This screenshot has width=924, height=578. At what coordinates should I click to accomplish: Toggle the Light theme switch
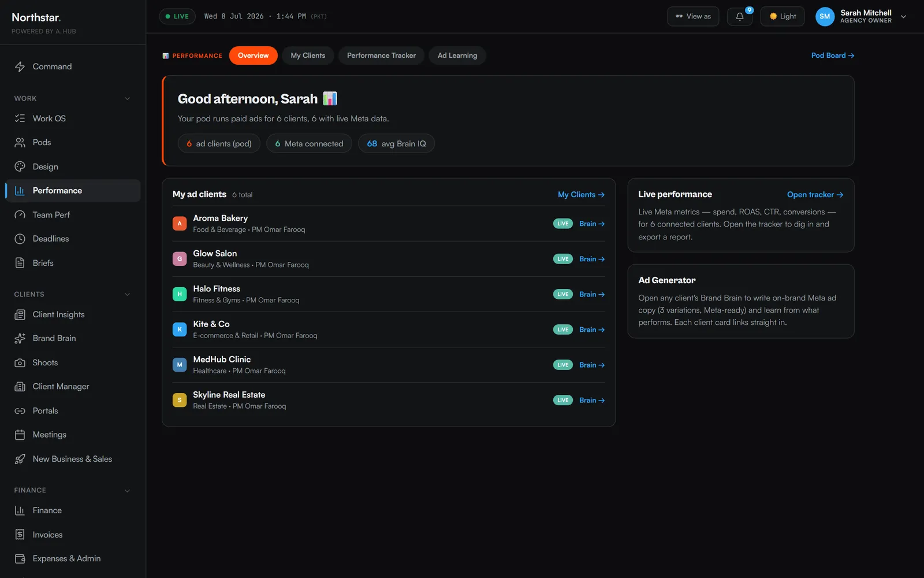tap(782, 16)
